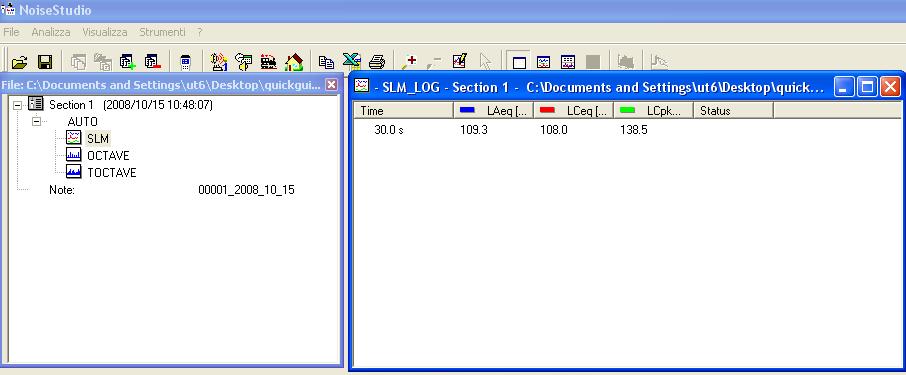
Task: Click the add section green plus icon
Action: [127, 62]
